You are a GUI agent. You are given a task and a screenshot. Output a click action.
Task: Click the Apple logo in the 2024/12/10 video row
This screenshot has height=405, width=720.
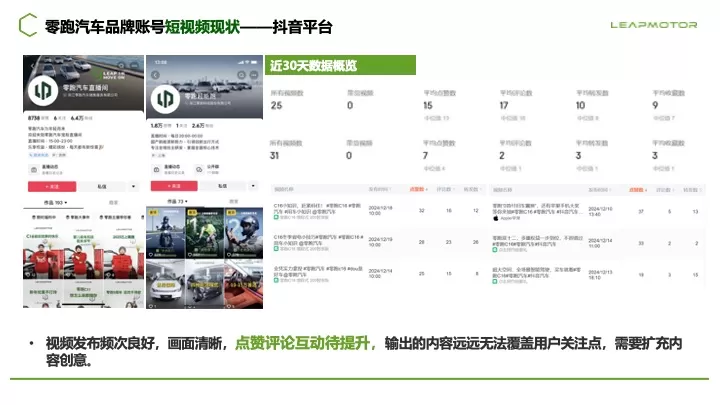495,218
